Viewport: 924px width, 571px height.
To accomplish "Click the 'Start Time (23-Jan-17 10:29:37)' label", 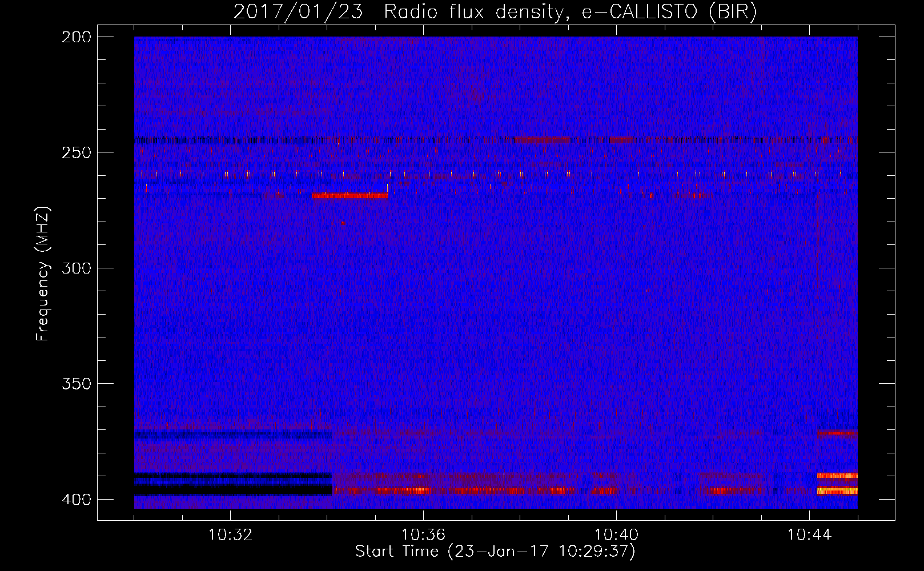I will tap(495, 552).
